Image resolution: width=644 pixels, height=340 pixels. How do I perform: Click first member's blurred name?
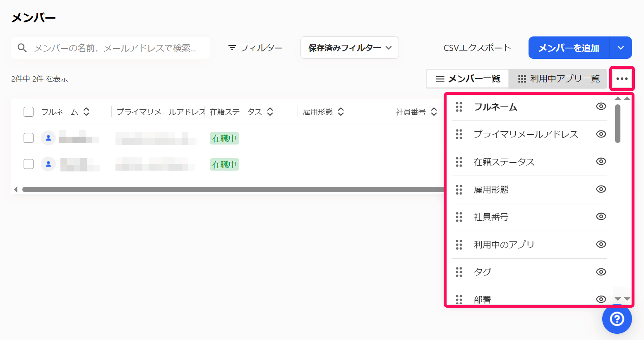tap(79, 137)
